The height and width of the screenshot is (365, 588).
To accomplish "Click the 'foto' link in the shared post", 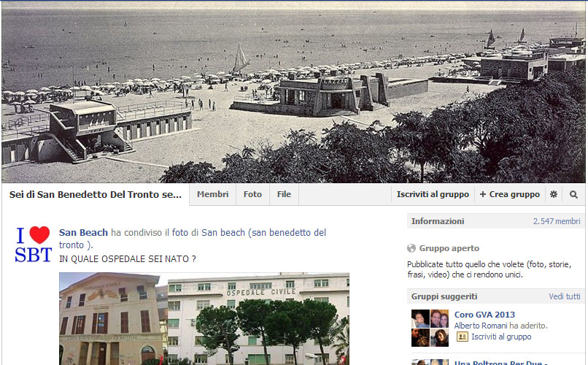I will [x=179, y=233].
